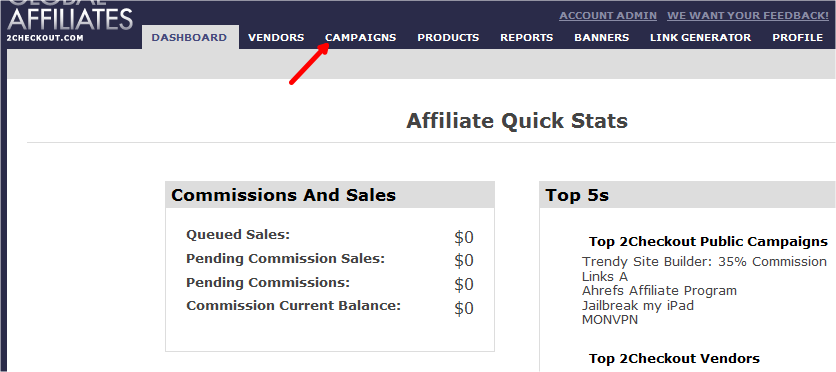The height and width of the screenshot is (372, 836).
Task: Open the We Want Your Feedback link
Action: (x=748, y=15)
